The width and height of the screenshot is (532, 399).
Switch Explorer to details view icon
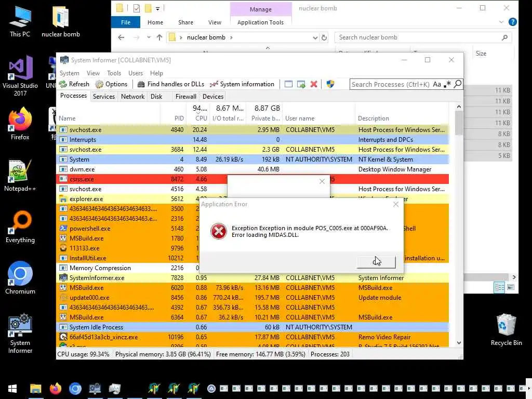pos(499,288)
